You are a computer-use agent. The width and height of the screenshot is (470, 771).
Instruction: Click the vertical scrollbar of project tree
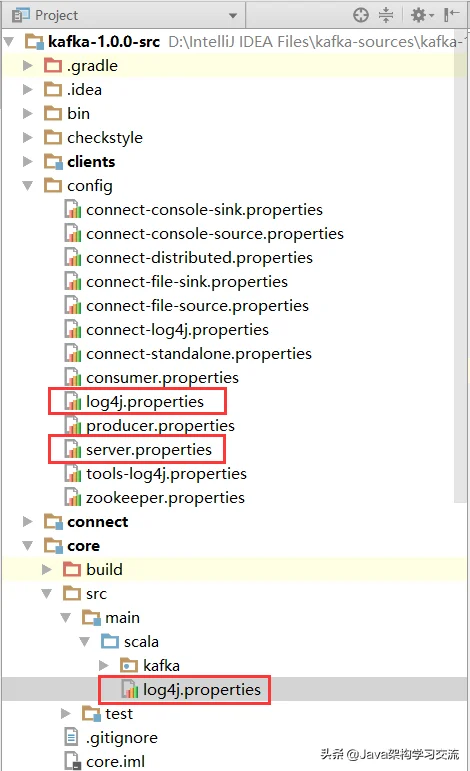[460, 275]
